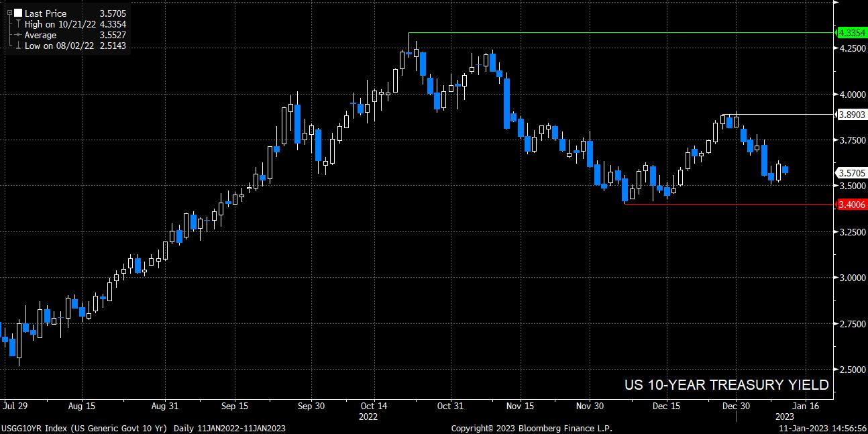Screen dimensions: 868x434
Task: Click the 'Average' legend label
Action: click(x=41, y=35)
